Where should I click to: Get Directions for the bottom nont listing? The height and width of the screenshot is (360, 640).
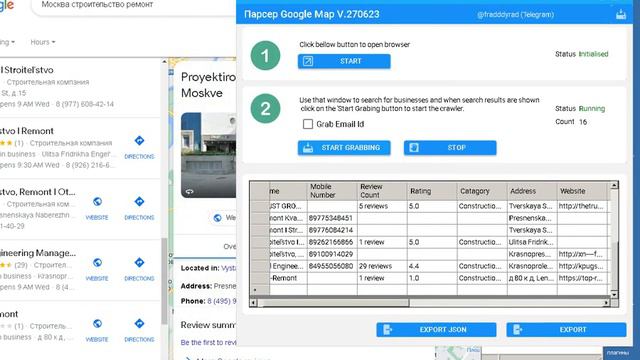coord(139,330)
